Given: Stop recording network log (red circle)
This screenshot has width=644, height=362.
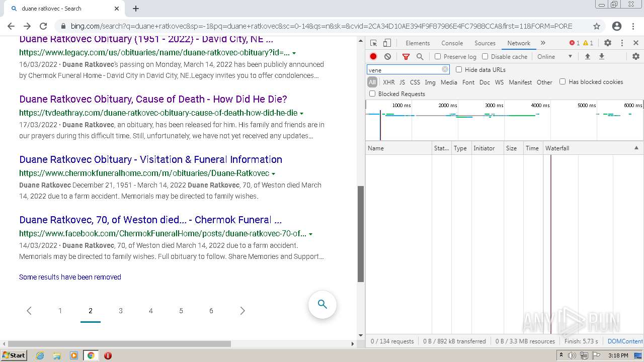Looking at the screenshot, I should tap(373, 57).
